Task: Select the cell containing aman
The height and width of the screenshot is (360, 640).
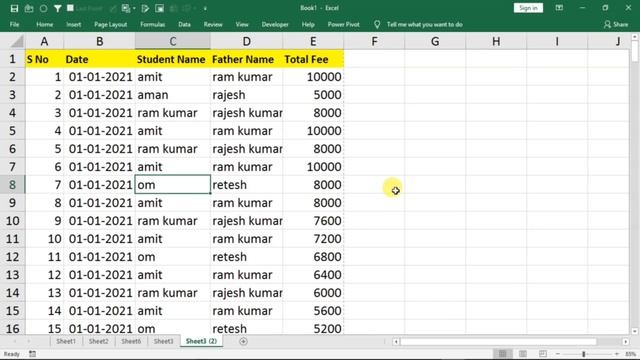Action: [173, 95]
